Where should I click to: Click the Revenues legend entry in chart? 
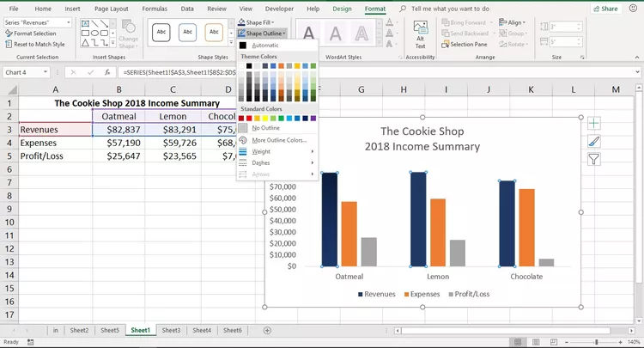pos(377,294)
